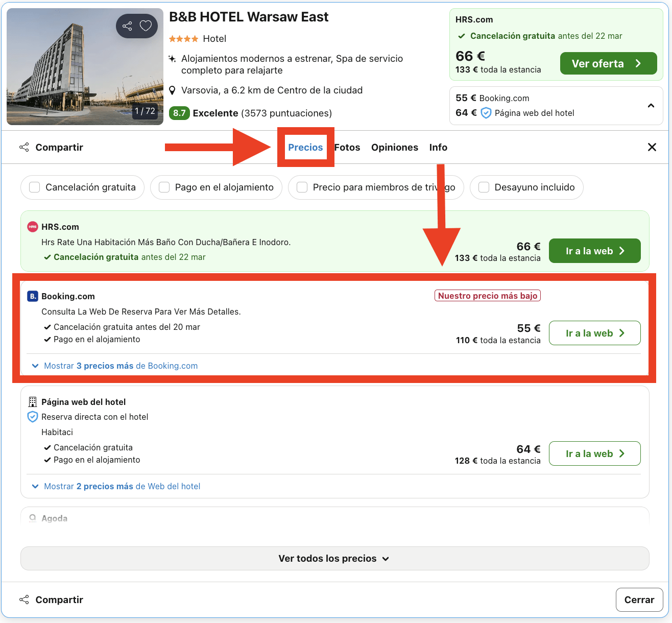Show 2 more prices from Web del hotel

[116, 486]
